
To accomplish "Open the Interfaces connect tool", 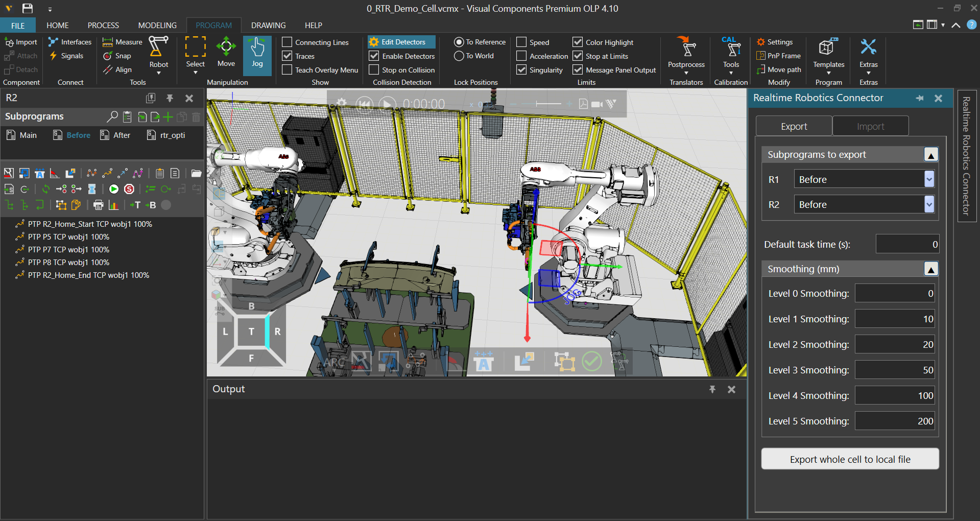I will click(70, 42).
